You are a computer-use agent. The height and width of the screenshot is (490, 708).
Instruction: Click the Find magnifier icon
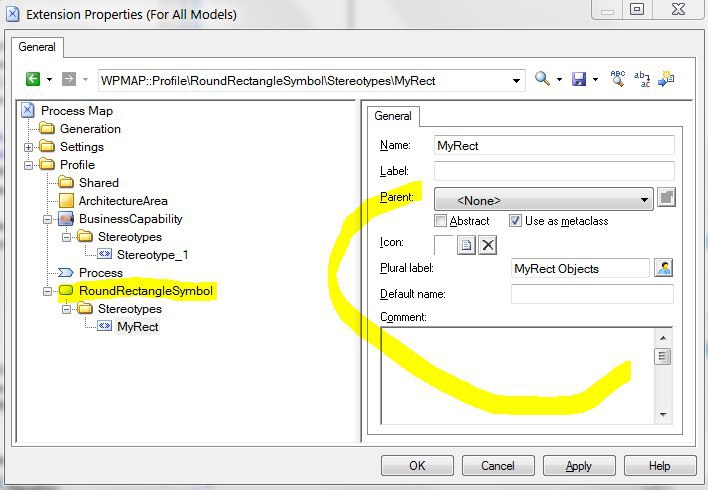542,79
